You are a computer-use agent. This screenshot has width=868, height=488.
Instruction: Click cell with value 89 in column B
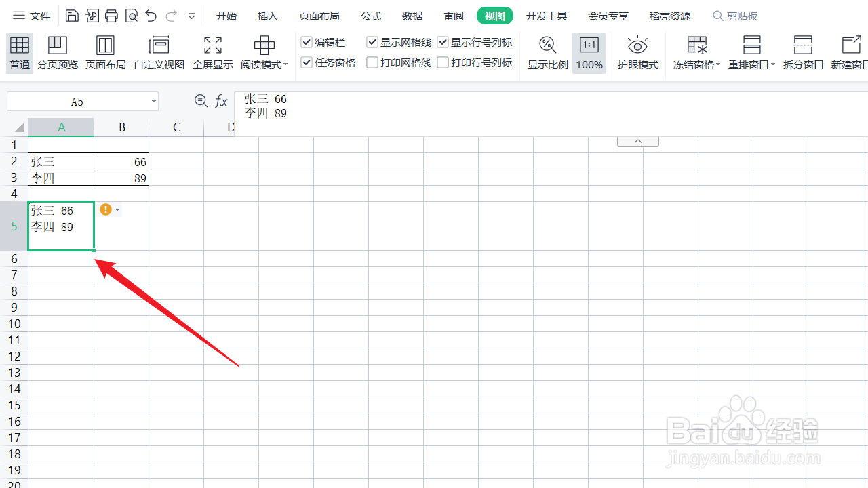click(x=121, y=178)
